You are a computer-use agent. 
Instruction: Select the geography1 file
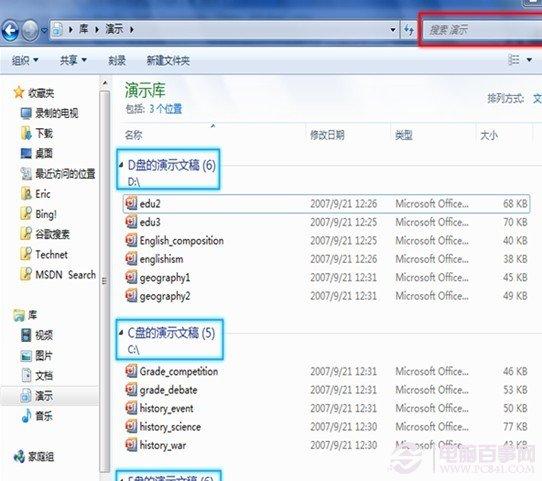158,277
